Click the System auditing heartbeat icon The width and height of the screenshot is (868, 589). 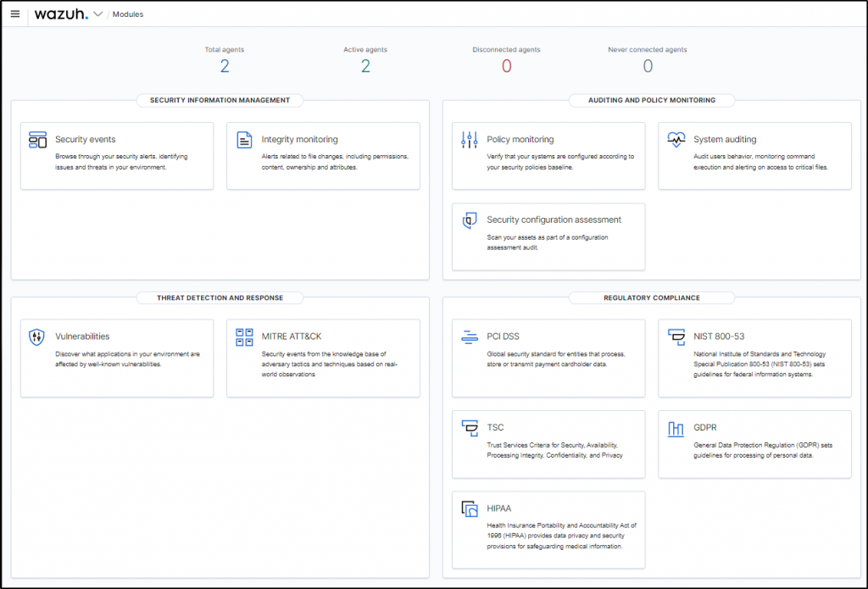(676, 140)
